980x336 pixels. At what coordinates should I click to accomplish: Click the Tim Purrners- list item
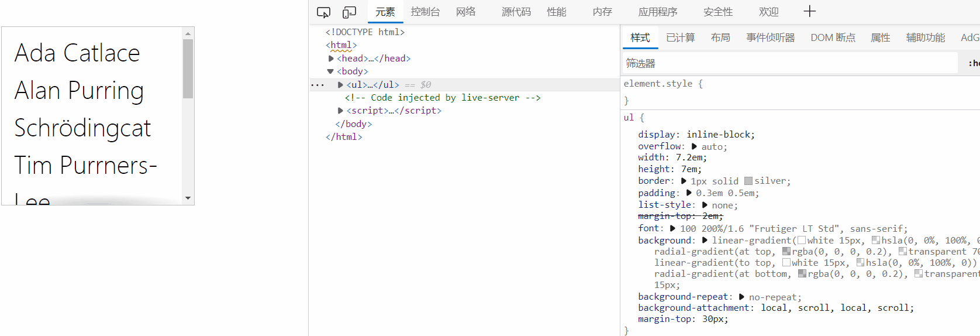85,165
